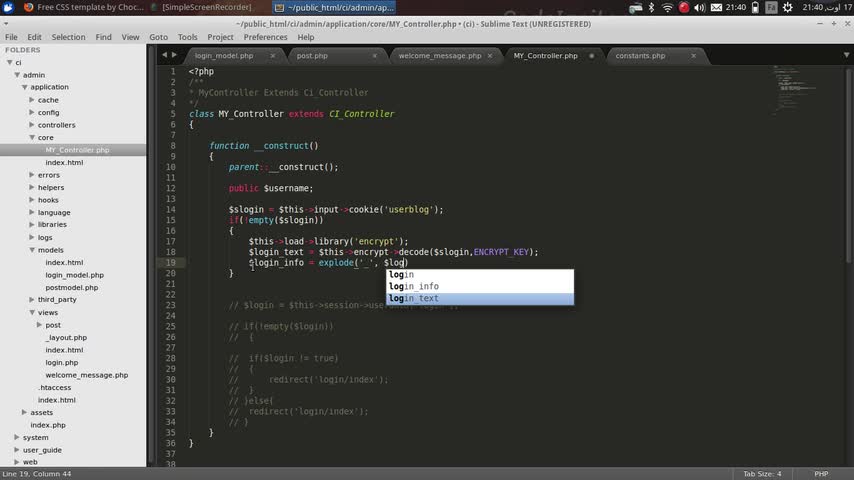The height and width of the screenshot is (480, 854).
Task: Open the mail envelope tray icon
Action: click(716, 7)
